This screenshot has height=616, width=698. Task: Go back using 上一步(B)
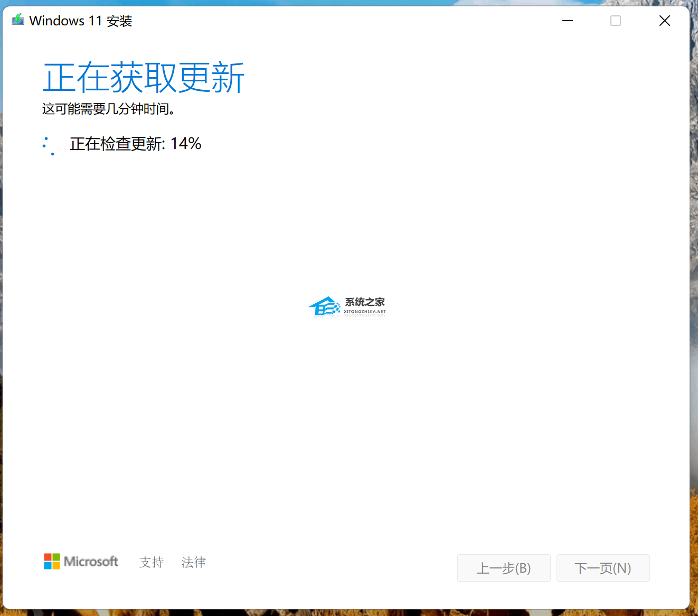tap(504, 568)
